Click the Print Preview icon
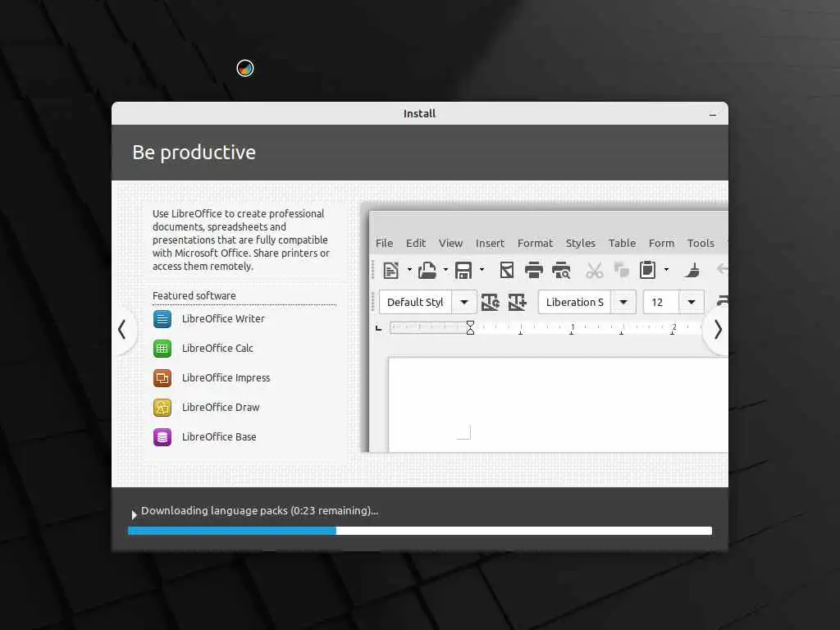Image resolution: width=840 pixels, height=630 pixels. pos(561,271)
